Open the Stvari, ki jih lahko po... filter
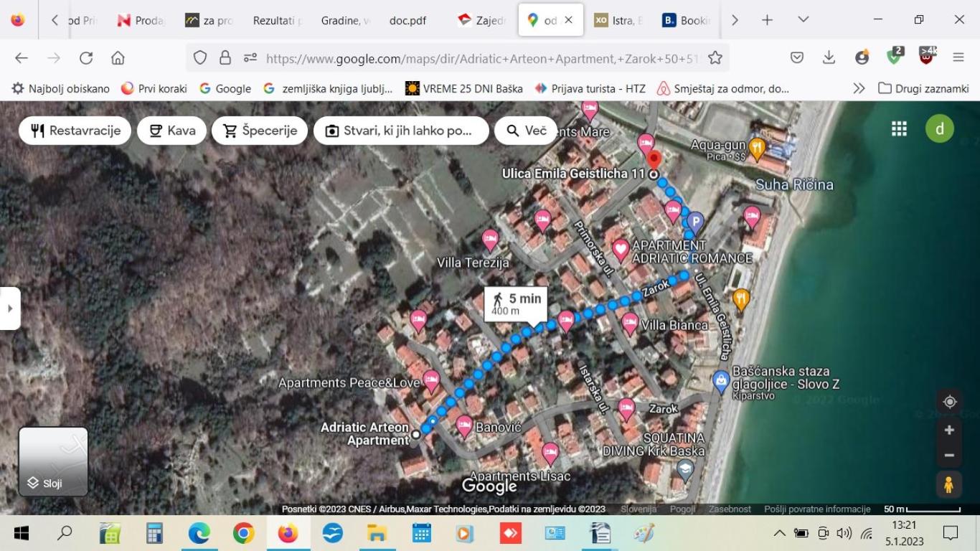 (x=401, y=131)
